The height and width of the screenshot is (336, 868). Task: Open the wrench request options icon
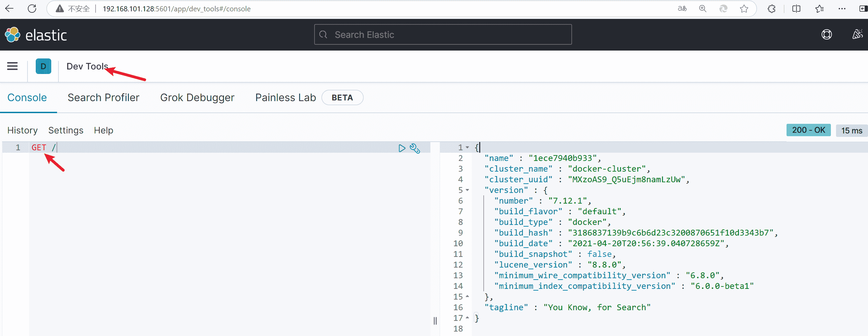(x=415, y=148)
